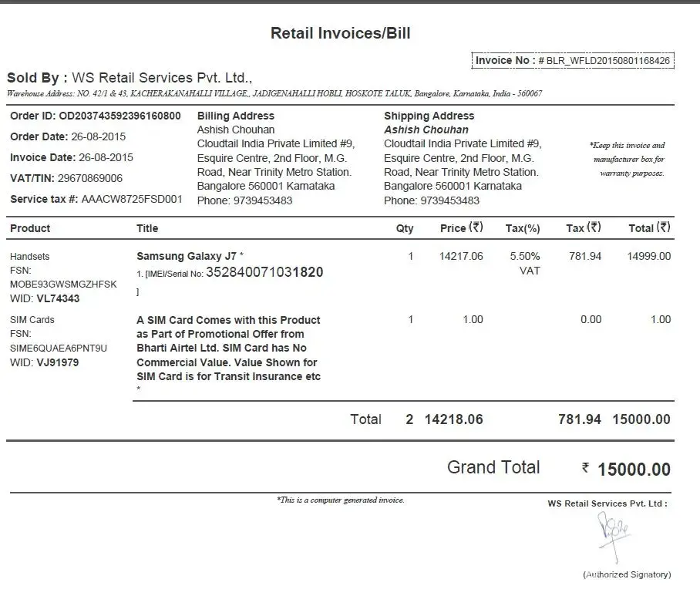This screenshot has width=700, height=596.
Task: Select invoice number BLR_WFLD20150801168426
Action: pyautogui.click(x=607, y=61)
